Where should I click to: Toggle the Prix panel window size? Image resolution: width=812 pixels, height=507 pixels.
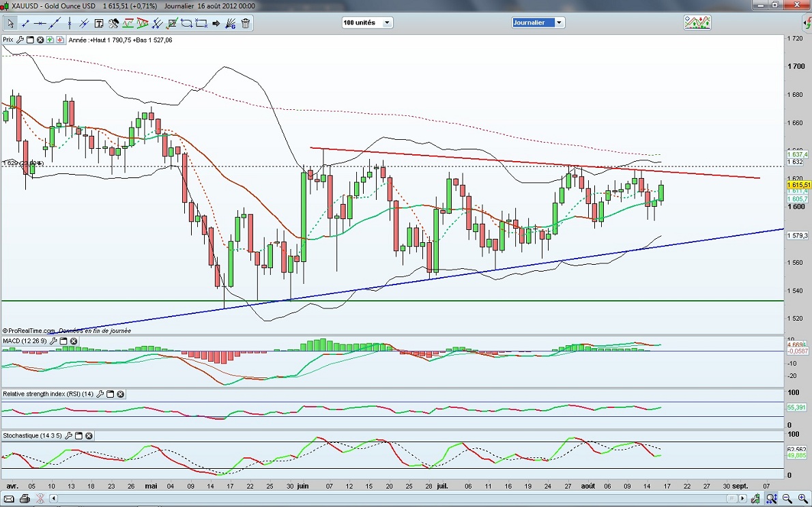coord(30,40)
